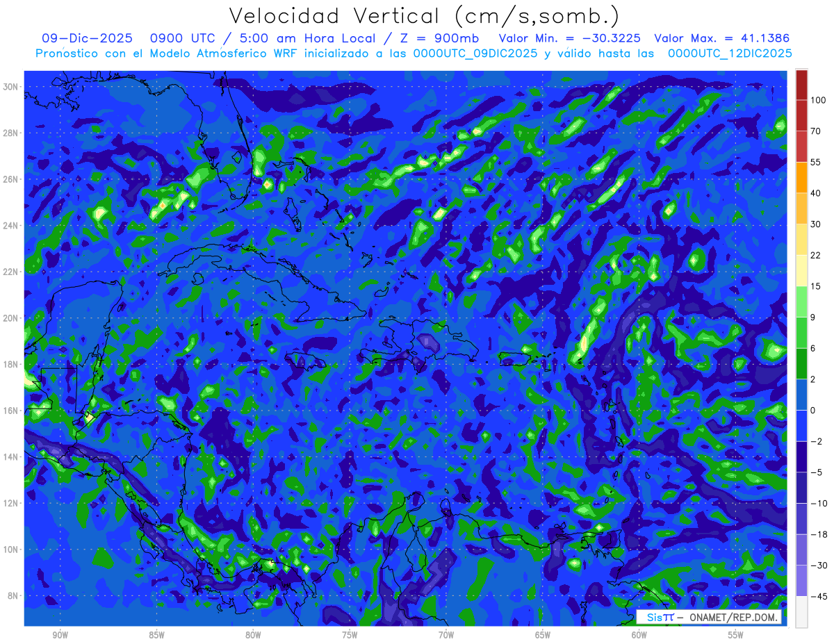Image resolution: width=834 pixels, height=644 pixels.
Task: Click the "90W" longitude label
Action: (60, 635)
